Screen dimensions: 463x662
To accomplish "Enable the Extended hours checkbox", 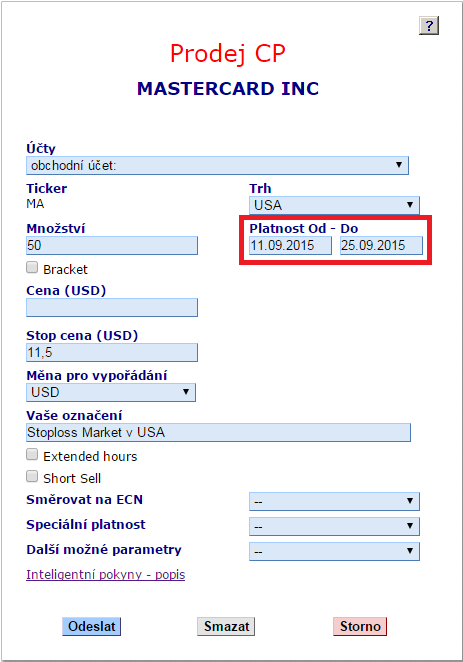I will pos(32,454).
